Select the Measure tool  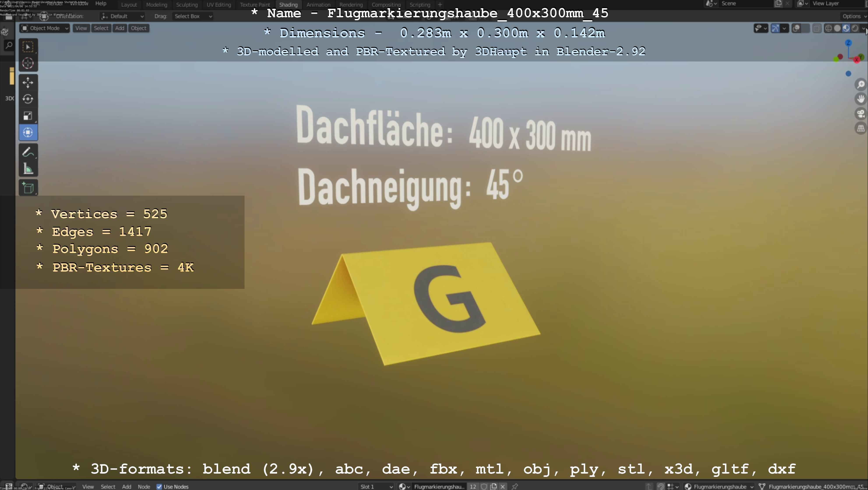click(28, 169)
